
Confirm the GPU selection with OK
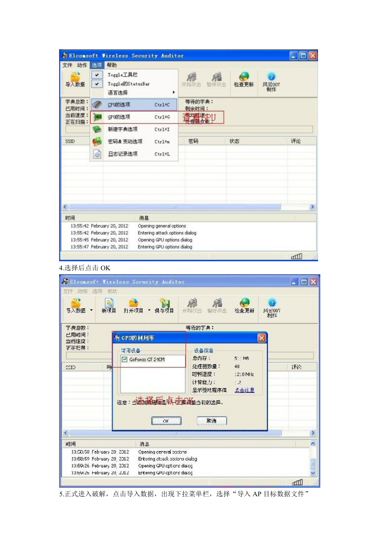click(x=166, y=420)
